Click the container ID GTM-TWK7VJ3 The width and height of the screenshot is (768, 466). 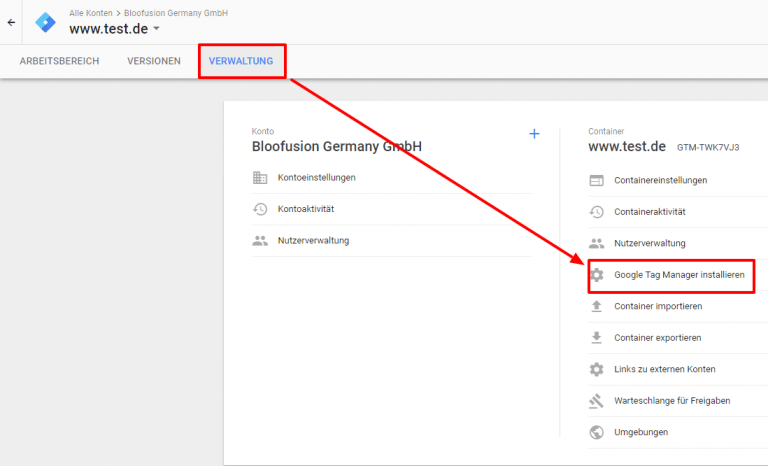pyautogui.click(x=708, y=147)
